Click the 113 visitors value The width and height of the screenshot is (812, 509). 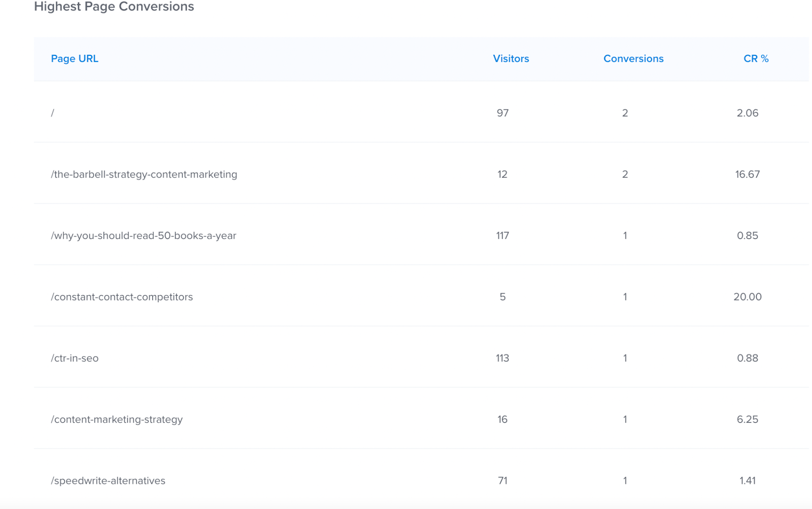502,358
